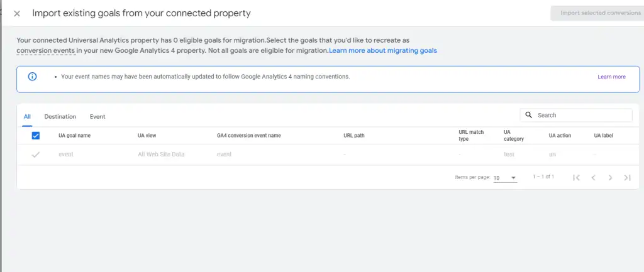The height and width of the screenshot is (272, 644).
Task: Switch to the All tab
Action: 27,116
